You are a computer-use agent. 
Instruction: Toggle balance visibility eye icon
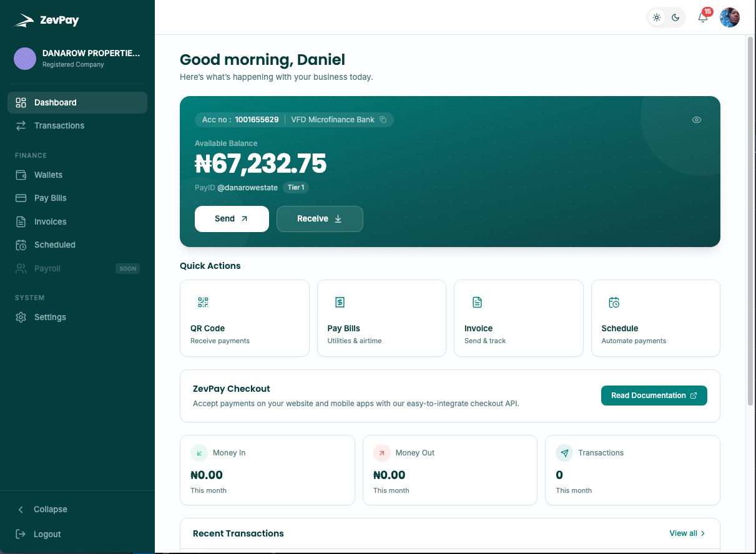pos(697,120)
